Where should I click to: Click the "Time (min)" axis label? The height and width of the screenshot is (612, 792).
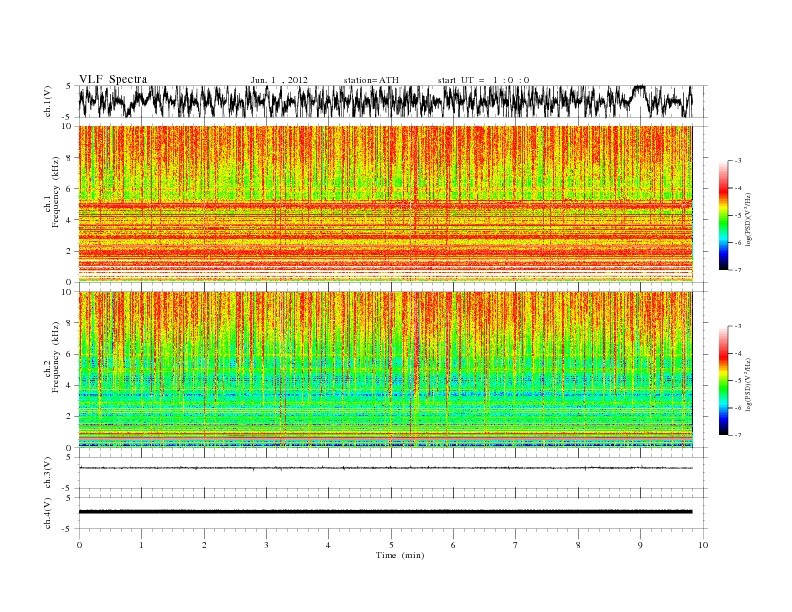(400, 555)
